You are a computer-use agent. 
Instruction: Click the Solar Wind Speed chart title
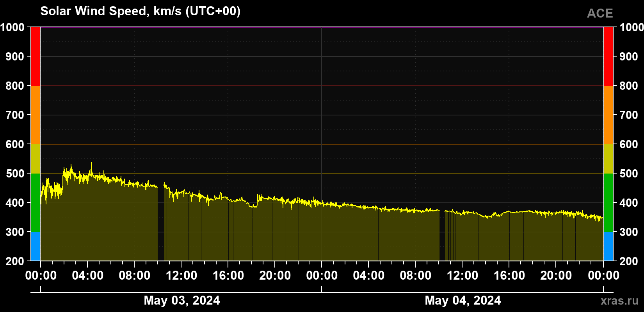pos(141,11)
